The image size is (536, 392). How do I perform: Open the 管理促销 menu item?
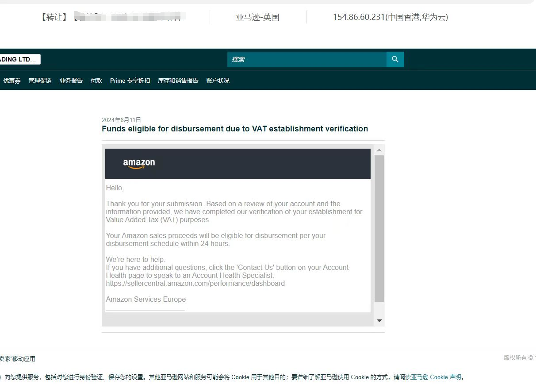click(40, 81)
